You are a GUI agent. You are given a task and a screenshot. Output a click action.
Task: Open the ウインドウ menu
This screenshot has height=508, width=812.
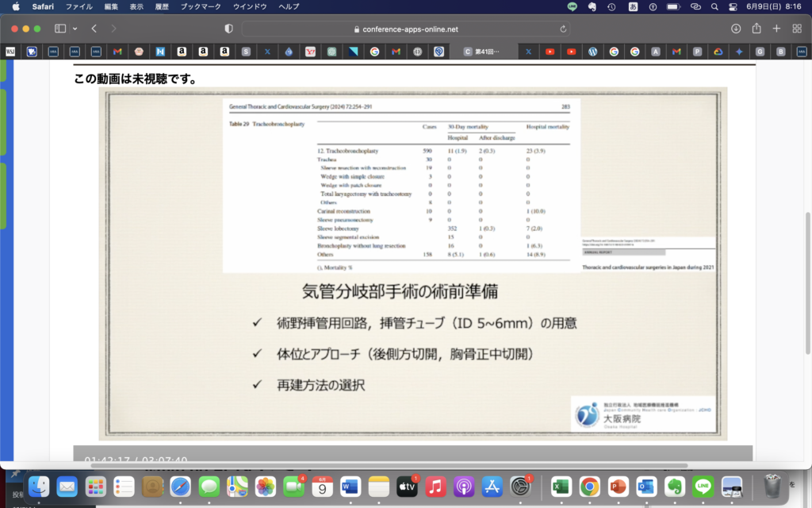pos(250,6)
